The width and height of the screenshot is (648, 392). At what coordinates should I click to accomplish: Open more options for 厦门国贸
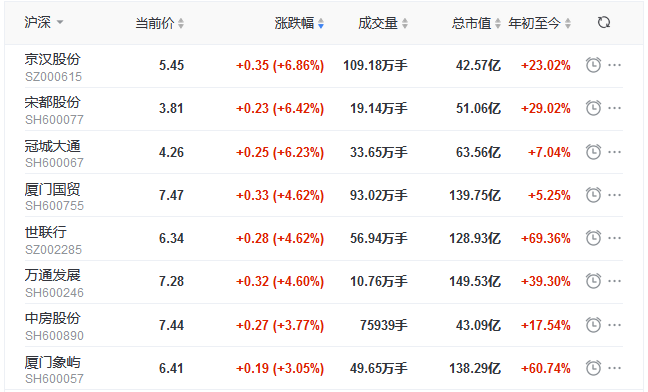point(615,195)
